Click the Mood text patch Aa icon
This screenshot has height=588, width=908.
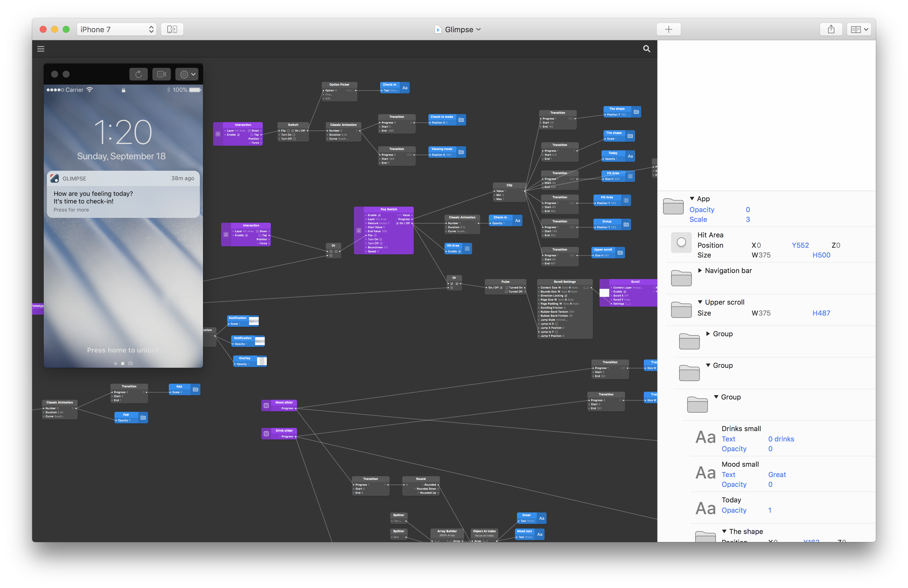pos(539,534)
